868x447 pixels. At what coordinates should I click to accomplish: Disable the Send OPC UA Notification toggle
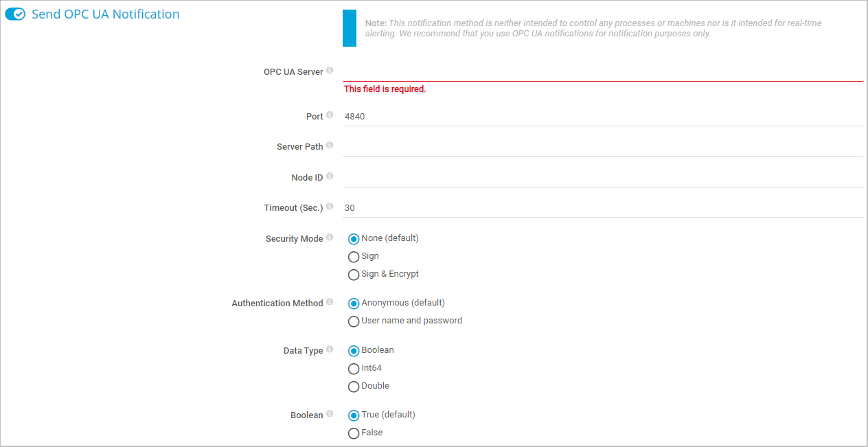15,14
